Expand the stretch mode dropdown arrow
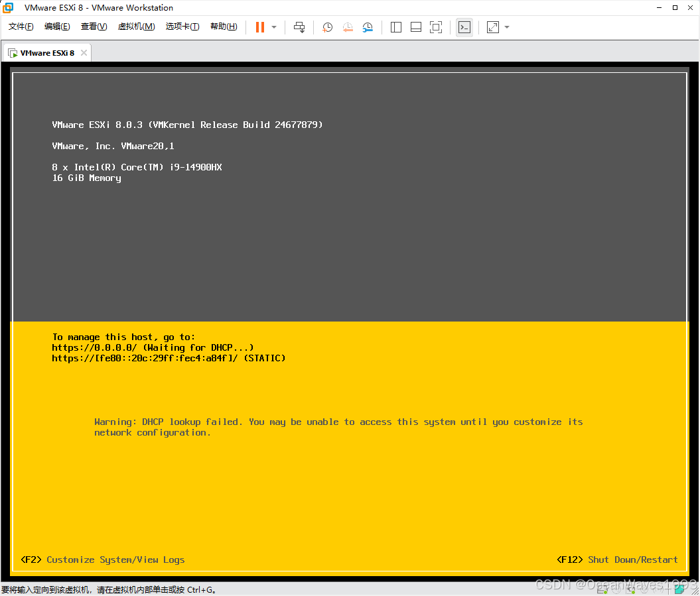 [x=507, y=27]
